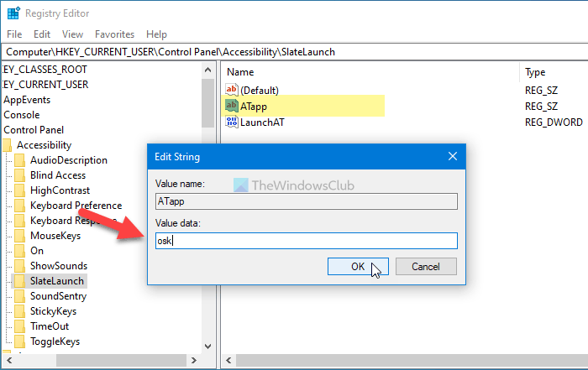588x370 pixels.
Task: Select the AppEvents key in tree
Action: coord(27,100)
